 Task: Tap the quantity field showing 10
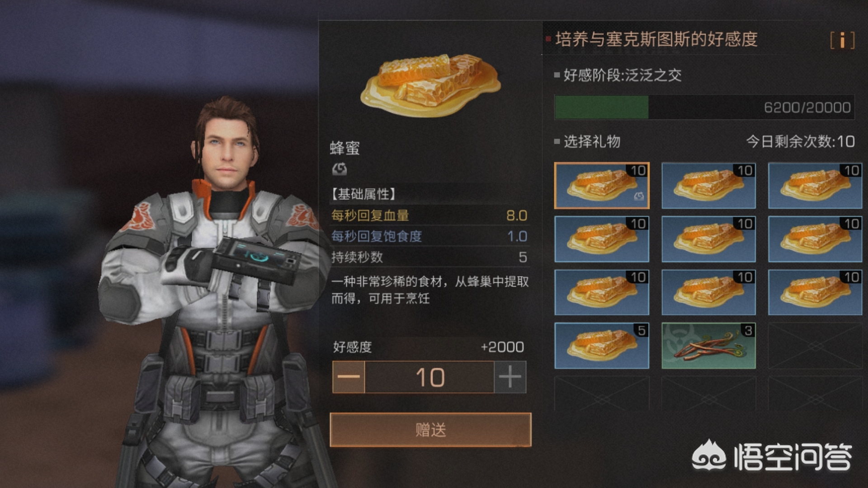tap(429, 377)
